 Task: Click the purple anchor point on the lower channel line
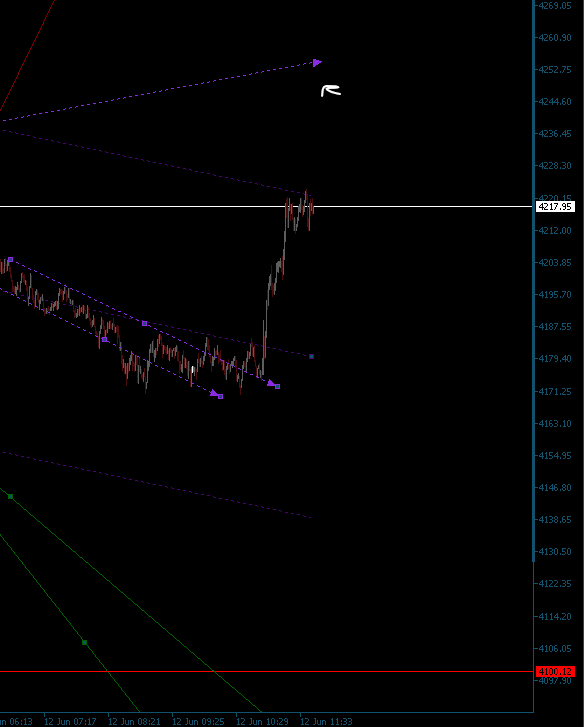pyautogui.click(x=104, y=339)
